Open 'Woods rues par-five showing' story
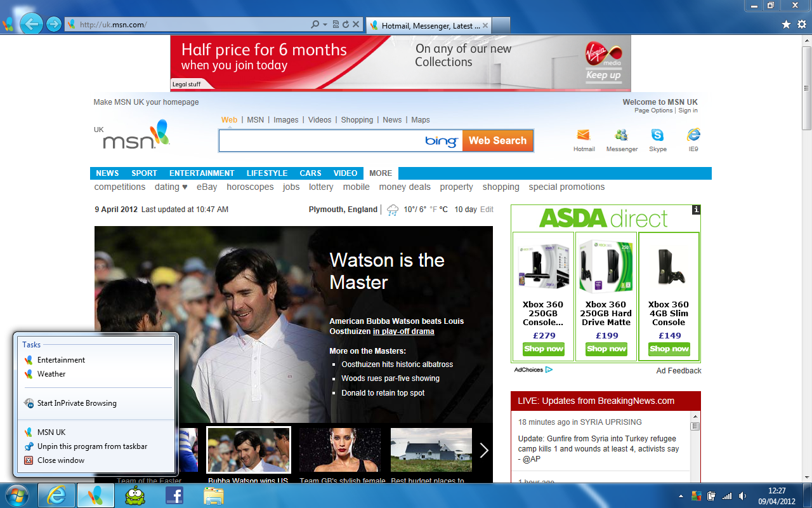 point(391,378)
